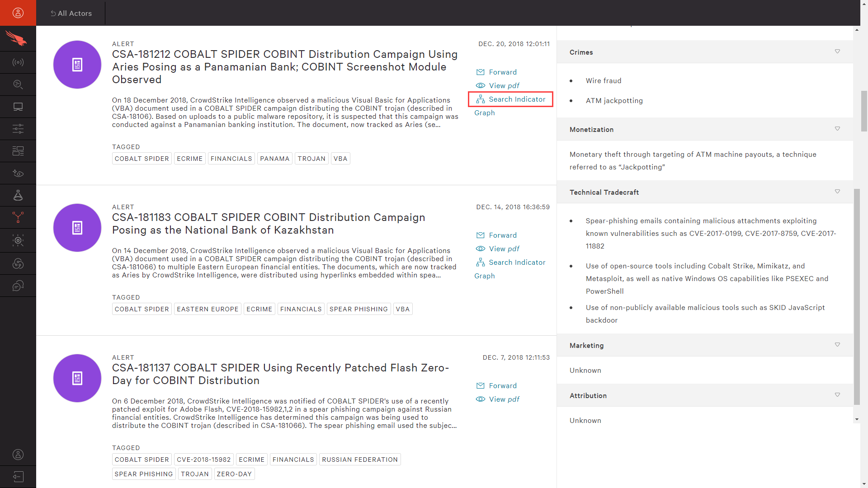
Task: Open the Support chat bubbles sidebar icon
Action: coord(18,286)
